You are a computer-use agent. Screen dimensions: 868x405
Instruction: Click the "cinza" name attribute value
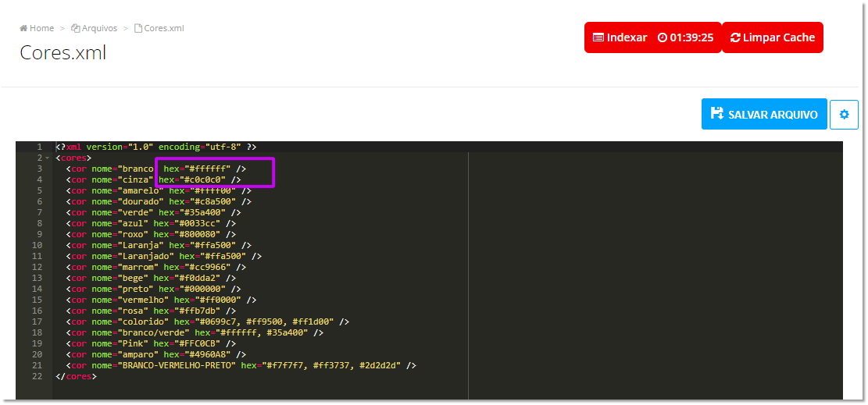click(x=135, y=179)
